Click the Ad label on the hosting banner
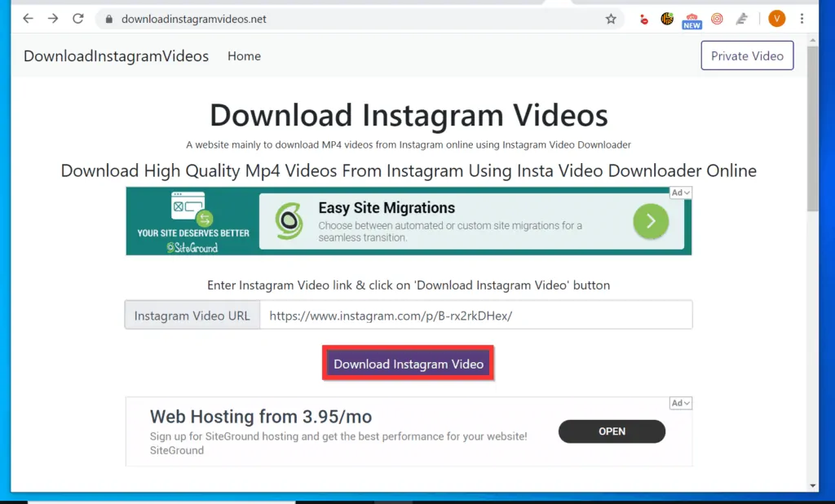The width and height of the screenshot is (835, 504). [680, 402]
